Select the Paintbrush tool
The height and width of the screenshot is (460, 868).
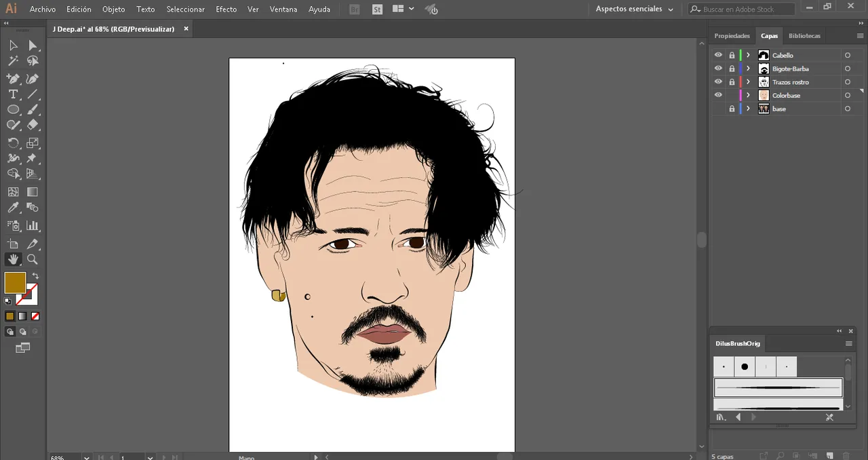pyautogui.click(x=33, y=110)
